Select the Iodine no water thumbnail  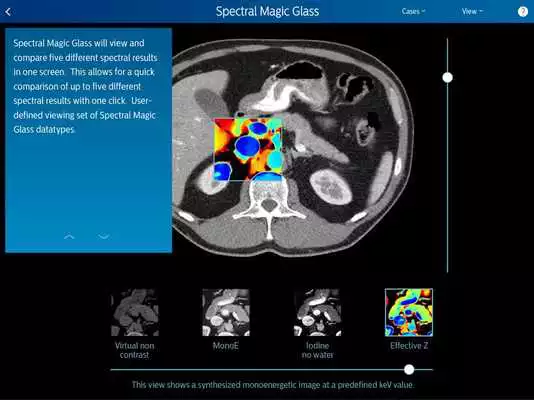(x=317, y=313)
